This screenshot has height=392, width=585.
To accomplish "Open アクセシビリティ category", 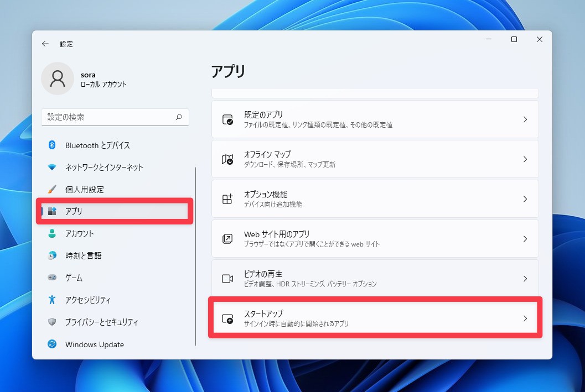I will [115, 300].
